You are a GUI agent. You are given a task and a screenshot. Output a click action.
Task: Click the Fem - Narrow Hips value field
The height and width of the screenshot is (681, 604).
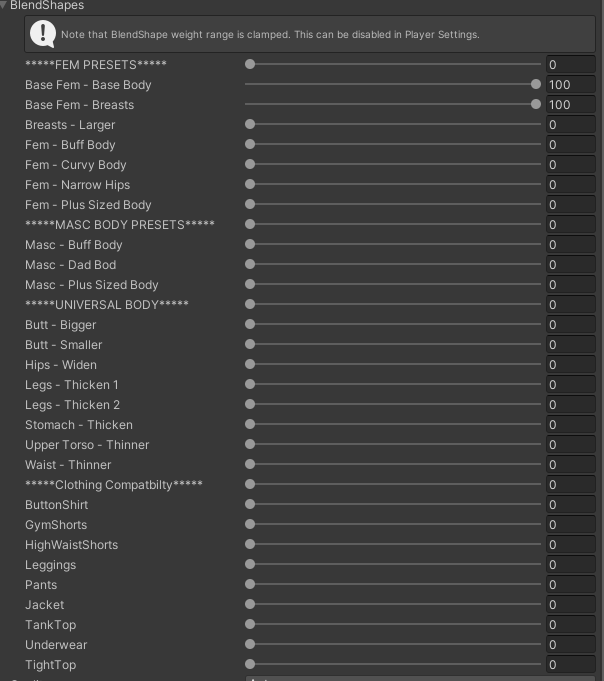point(570,185)
